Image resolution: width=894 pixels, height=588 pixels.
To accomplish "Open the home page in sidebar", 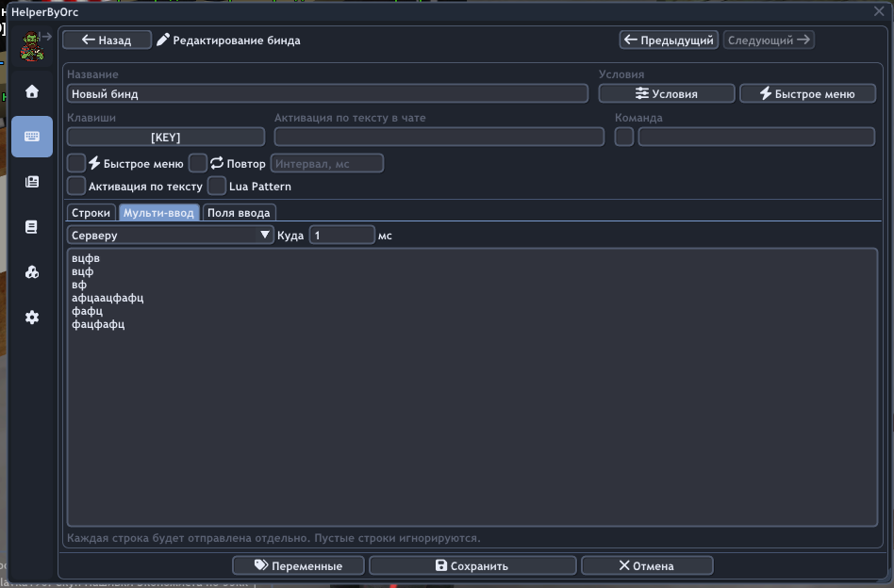I will pos(32,91).
